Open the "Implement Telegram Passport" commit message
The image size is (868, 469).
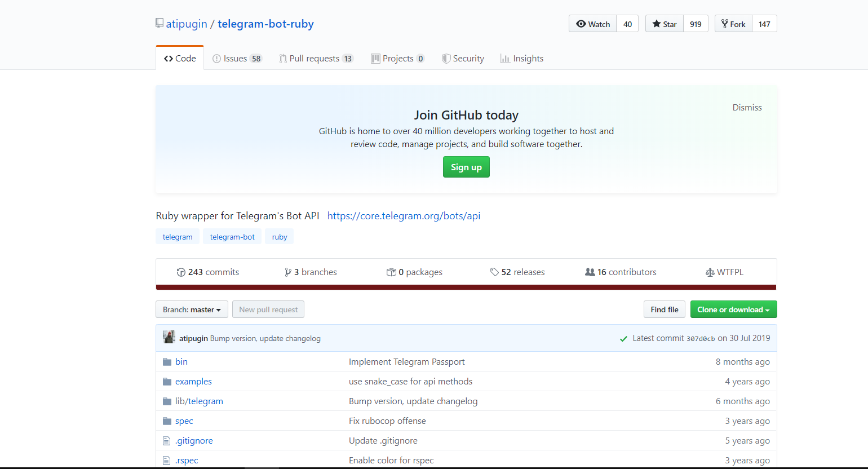(x=407, y=362)
